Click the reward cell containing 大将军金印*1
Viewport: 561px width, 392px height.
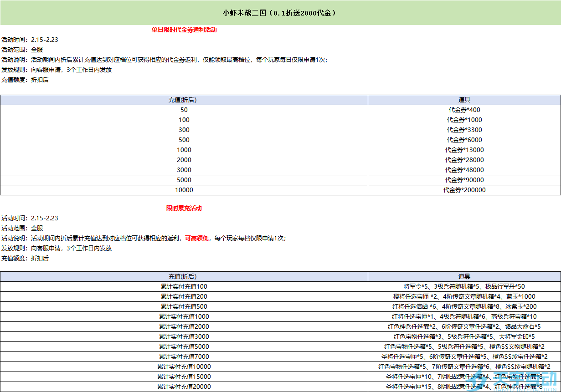coord(464,336)
